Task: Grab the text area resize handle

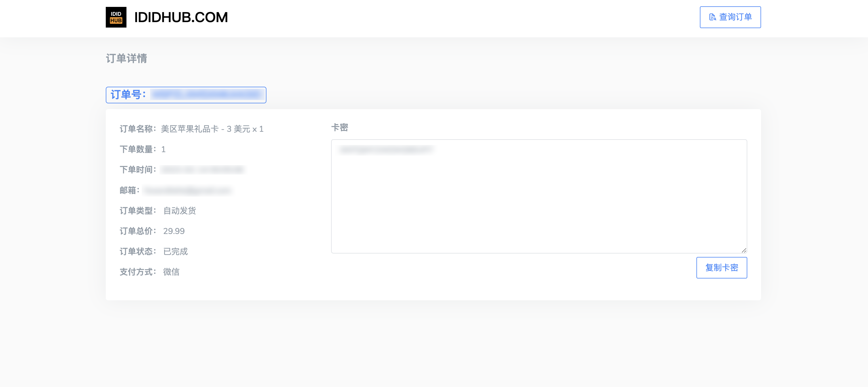Action: point(744,250)
